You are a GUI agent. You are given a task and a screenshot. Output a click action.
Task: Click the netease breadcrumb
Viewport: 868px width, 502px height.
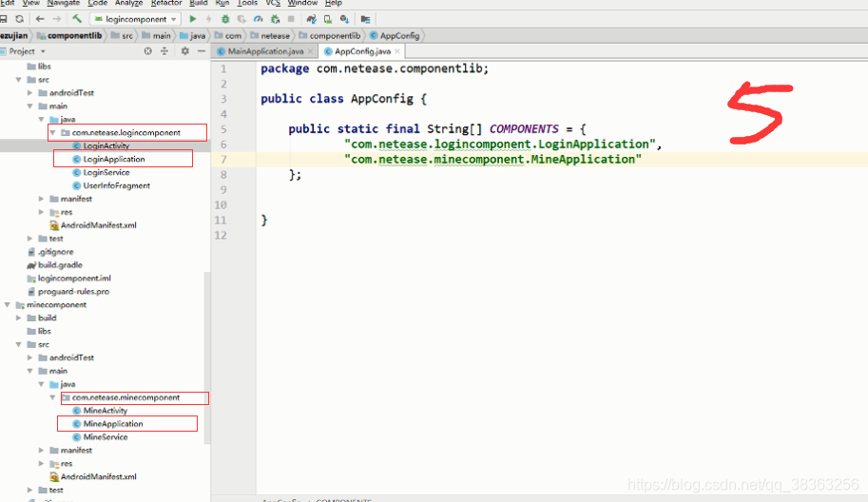[275, 35]
